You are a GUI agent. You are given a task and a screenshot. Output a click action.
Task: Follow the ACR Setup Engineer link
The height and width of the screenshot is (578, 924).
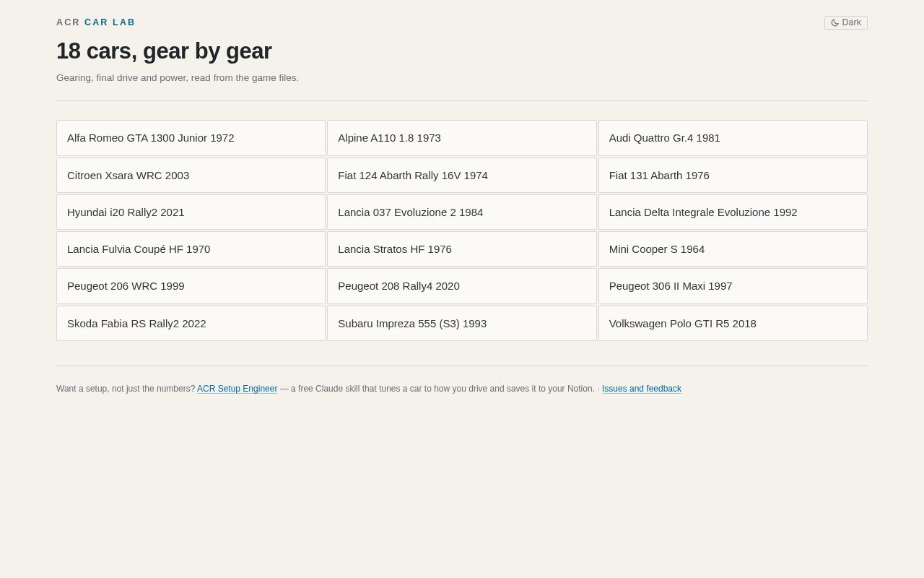[x=237, y=389]
